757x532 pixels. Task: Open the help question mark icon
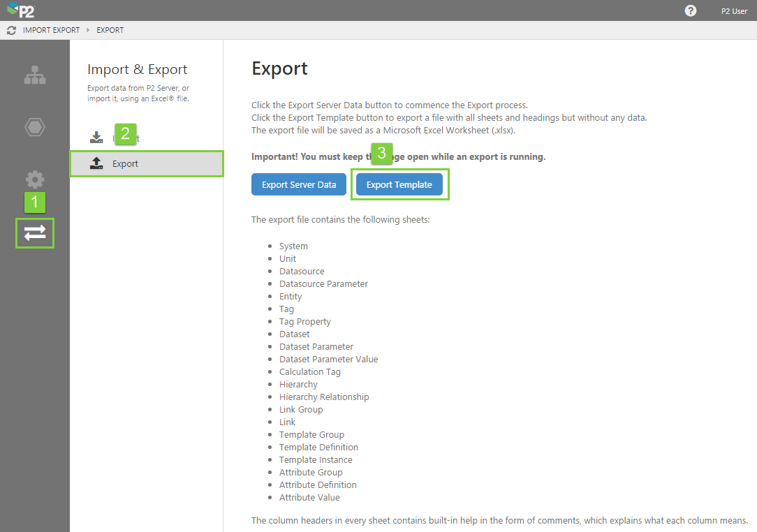pyautogui.click(x=691, y=10)
